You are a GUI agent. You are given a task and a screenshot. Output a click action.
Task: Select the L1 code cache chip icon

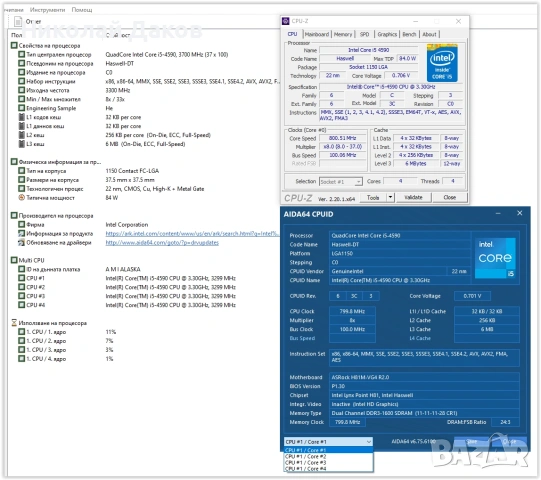22,117
